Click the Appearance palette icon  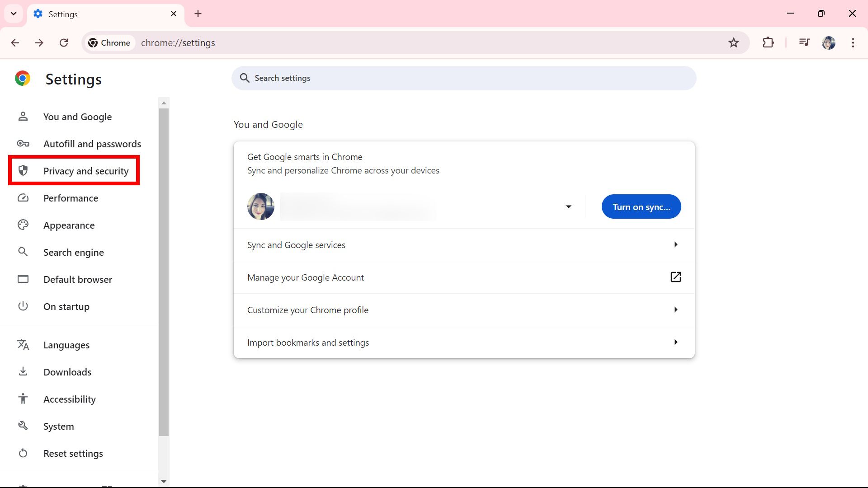pyautogui.click(x=23, y=225)
